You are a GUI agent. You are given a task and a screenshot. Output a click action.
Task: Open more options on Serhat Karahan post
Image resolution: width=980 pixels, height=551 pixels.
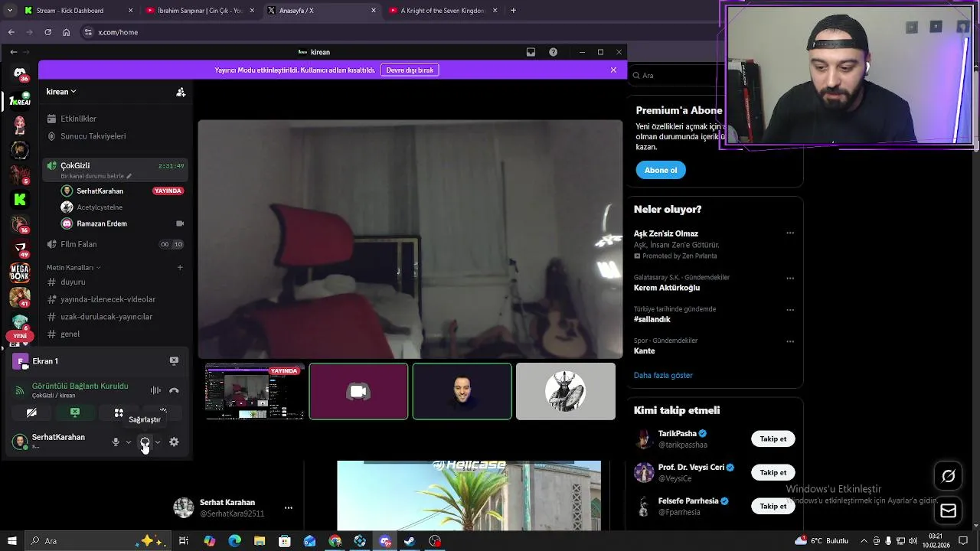point(289,507)
